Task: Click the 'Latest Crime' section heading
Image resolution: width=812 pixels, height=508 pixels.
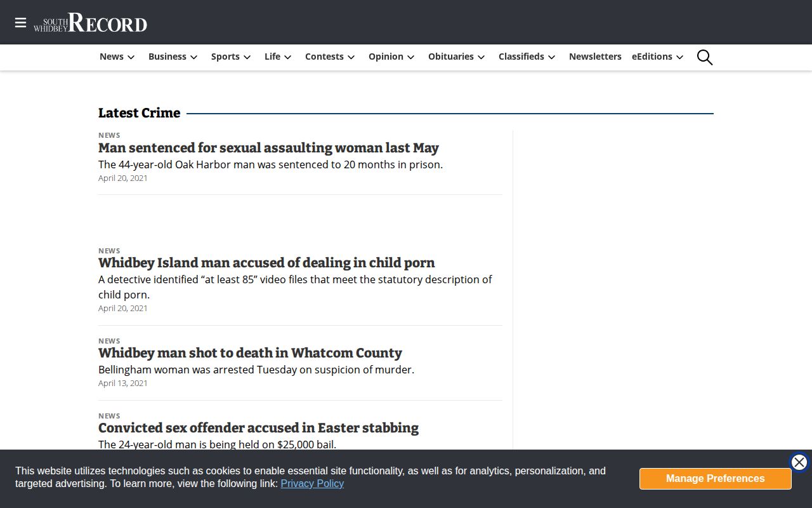Action: tap(139, 113)
